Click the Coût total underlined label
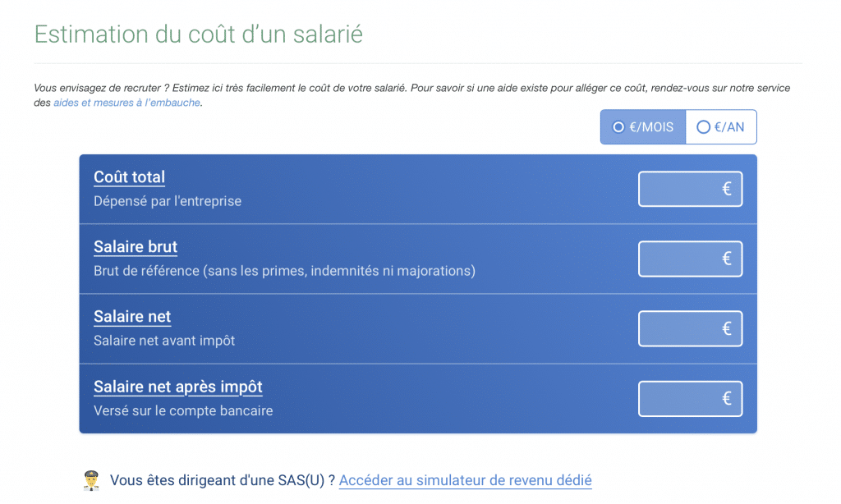 tap(129, 177)
